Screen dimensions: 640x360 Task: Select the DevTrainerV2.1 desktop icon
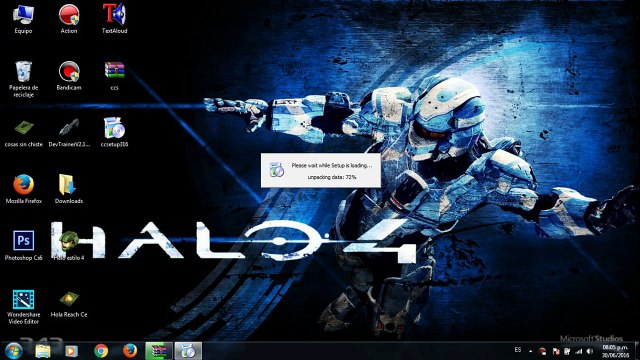(69, 133)
